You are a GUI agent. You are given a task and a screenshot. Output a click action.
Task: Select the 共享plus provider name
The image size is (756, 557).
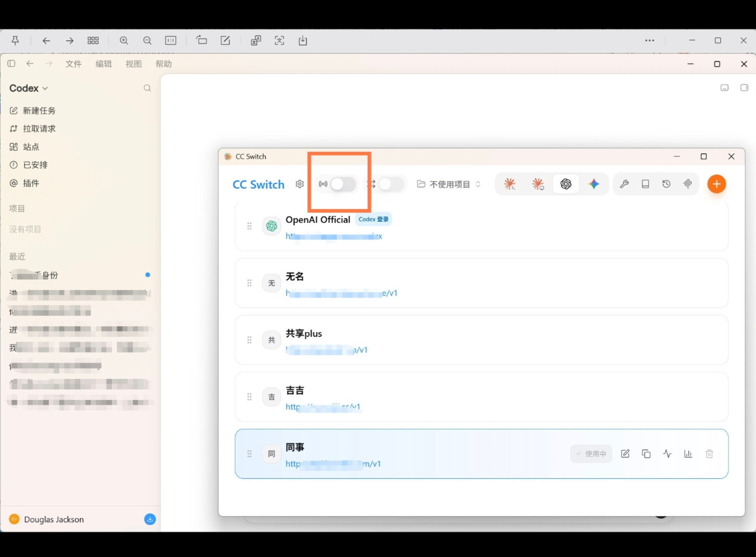pos(304,334)
